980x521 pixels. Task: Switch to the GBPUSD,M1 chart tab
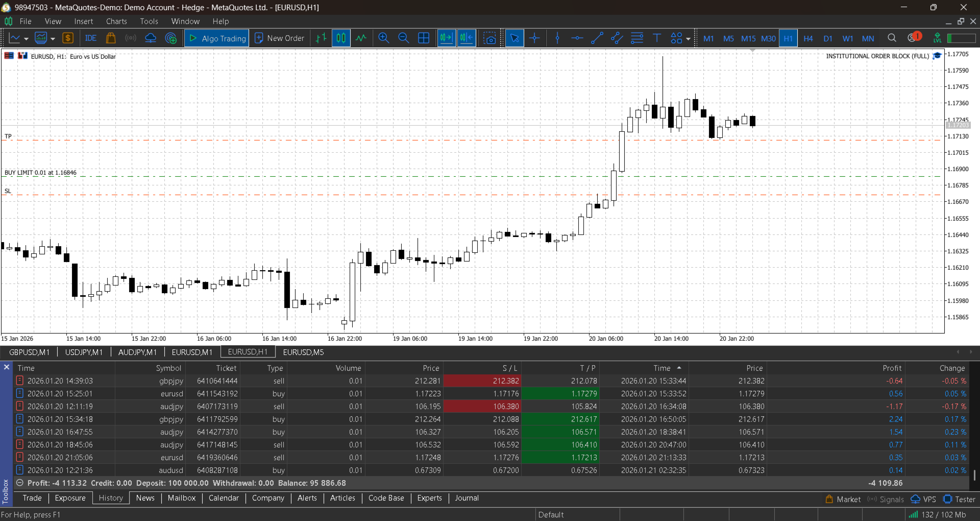pyautogui.click(x=30, y=352)
